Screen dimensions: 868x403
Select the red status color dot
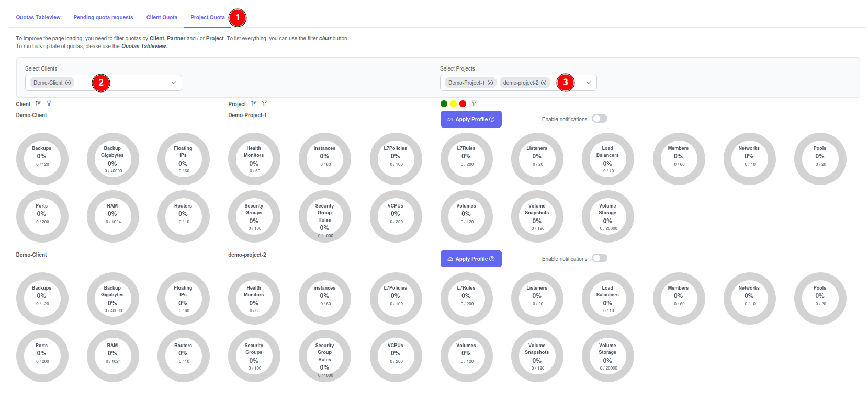[463, 103]
